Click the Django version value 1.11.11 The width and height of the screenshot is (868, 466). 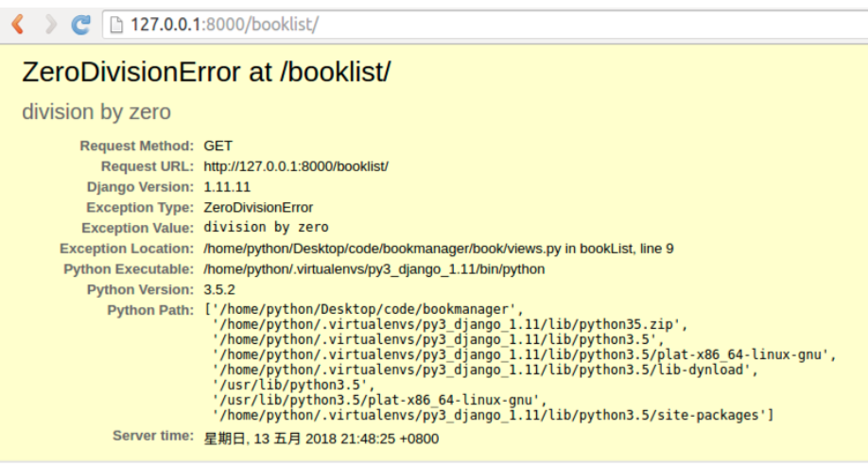point(227,186)
